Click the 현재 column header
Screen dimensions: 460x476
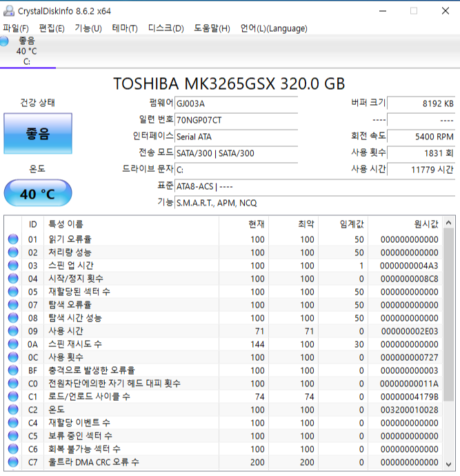(243, 224)
